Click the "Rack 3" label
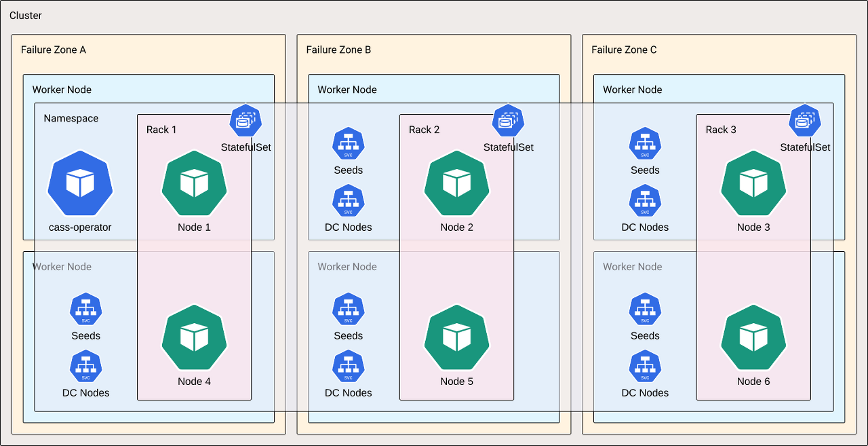 tap(721, 130)
